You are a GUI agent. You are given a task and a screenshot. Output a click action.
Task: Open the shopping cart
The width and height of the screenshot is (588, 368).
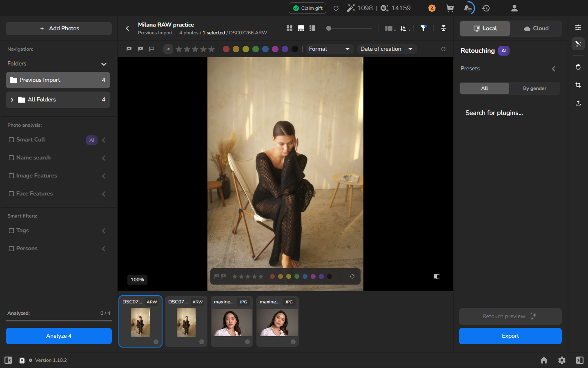[450, 8]
